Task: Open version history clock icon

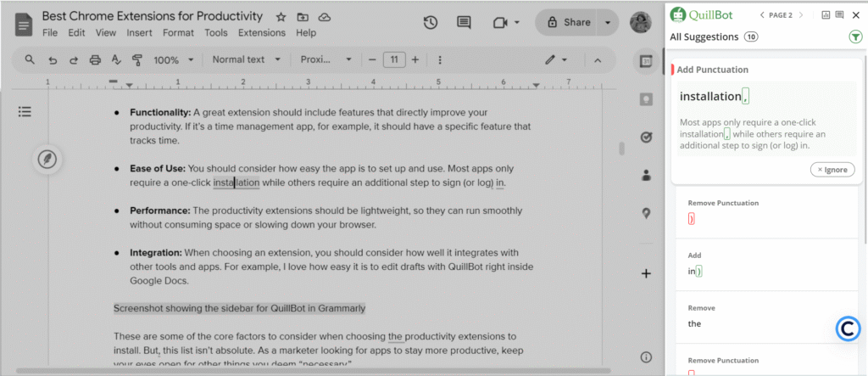Action: (x=431, y=23)
